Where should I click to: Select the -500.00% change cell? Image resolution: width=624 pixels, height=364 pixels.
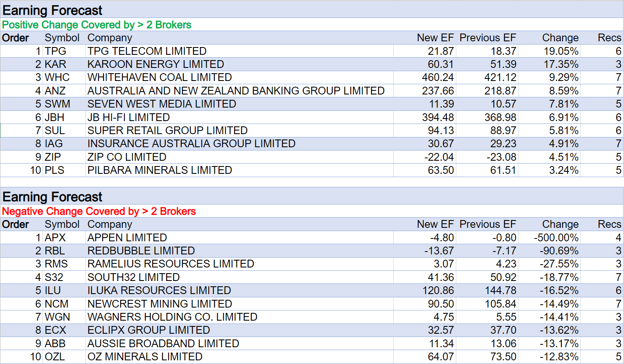556,238
